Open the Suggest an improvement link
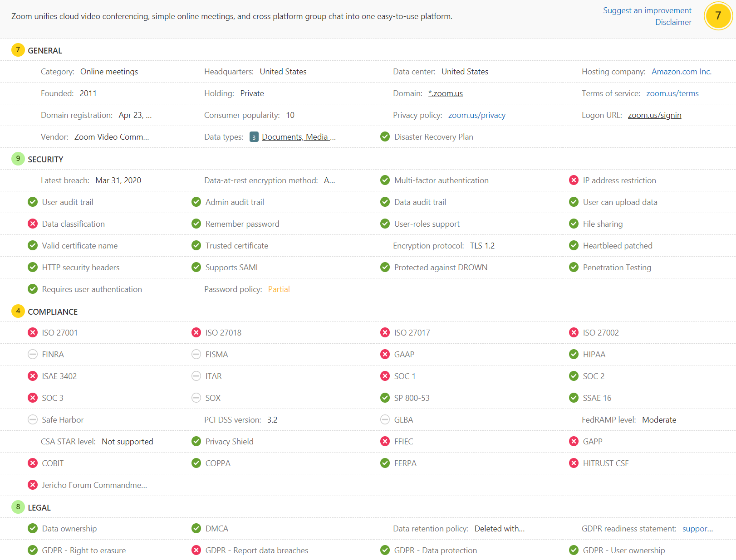This screenshot has height=560, width=736. point(647,10)
